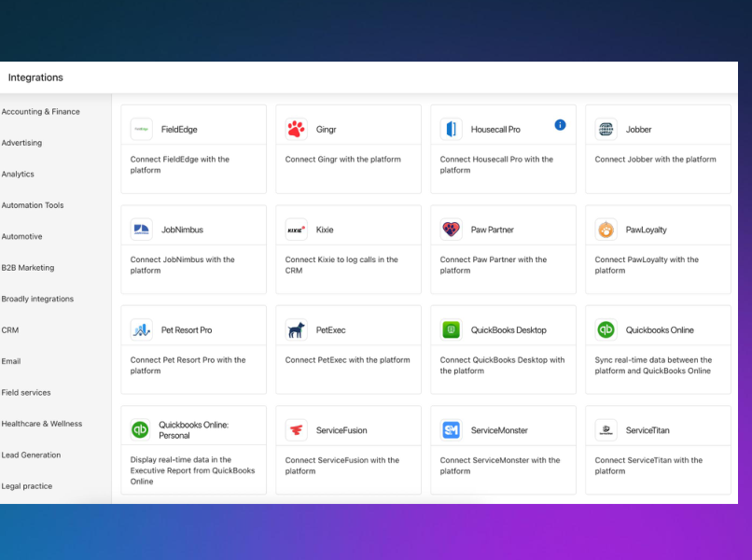Click the JobNimbus logo icon
This screenshot has width=752, height=560.
click(142, 230)
